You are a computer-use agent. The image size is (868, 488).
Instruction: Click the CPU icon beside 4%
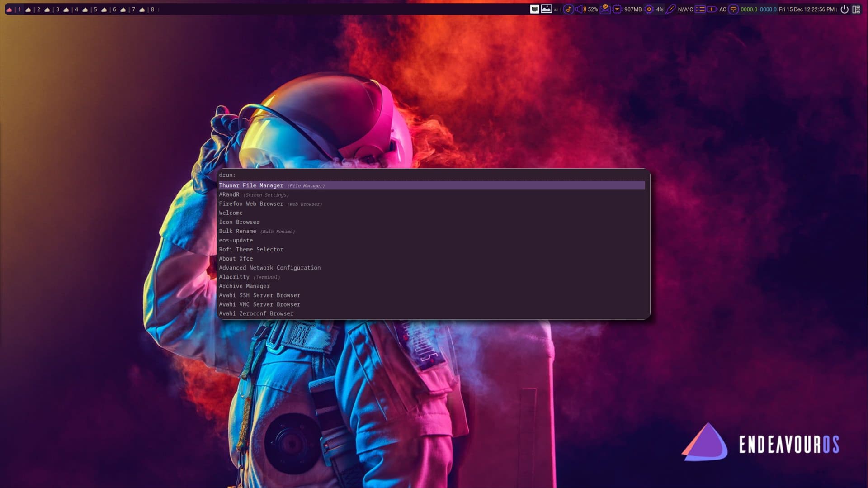pyautogui.click(x=649, y=9)
